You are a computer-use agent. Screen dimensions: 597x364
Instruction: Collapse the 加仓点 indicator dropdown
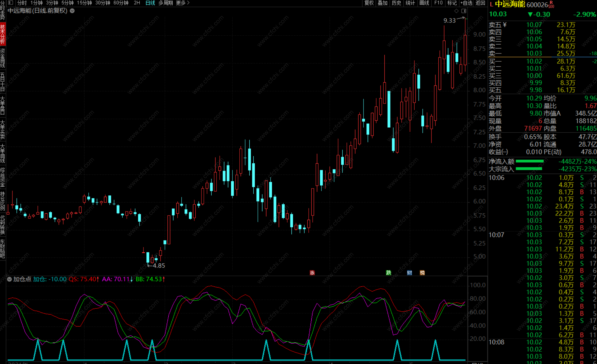[x=9, y=279]
